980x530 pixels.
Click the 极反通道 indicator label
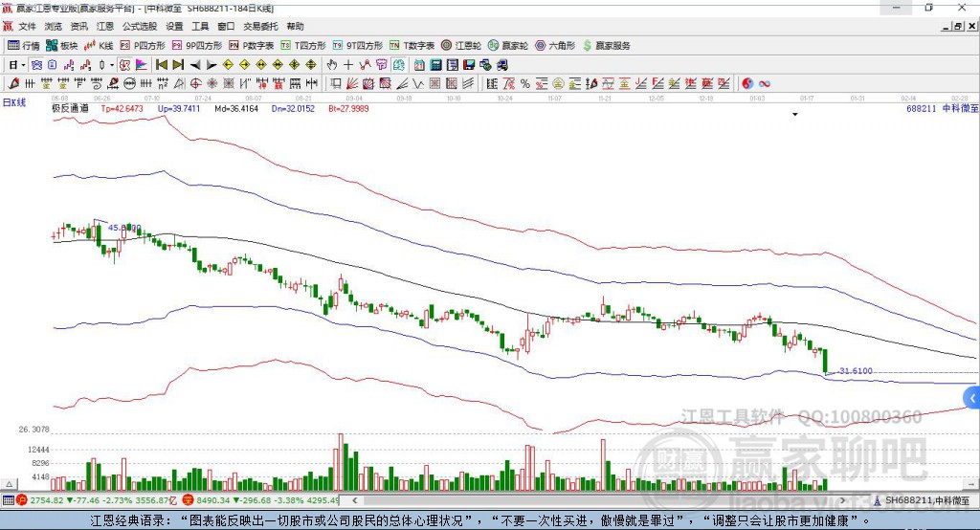[70, 108]
